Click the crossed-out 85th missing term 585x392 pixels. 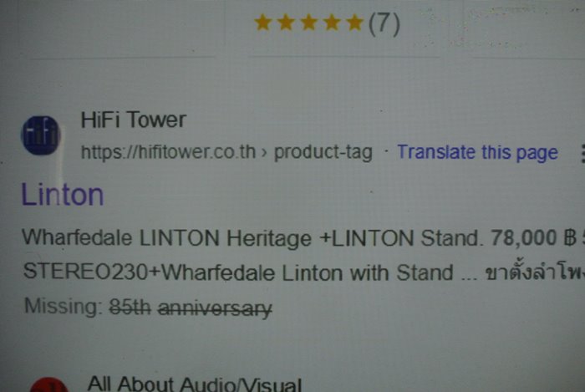click(x=130, y=308)
